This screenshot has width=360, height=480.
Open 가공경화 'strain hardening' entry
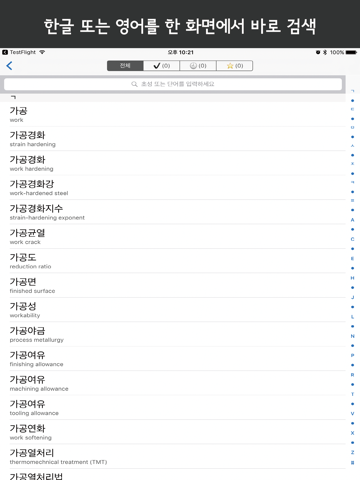tap(173, 139)
